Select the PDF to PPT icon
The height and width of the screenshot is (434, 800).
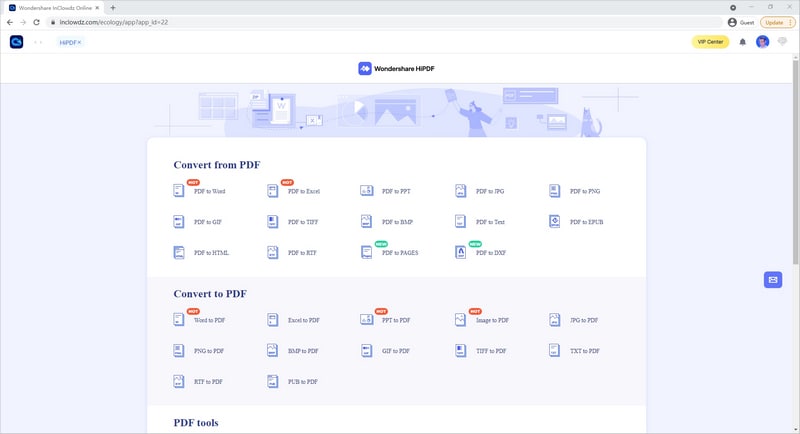pos(366,191)
